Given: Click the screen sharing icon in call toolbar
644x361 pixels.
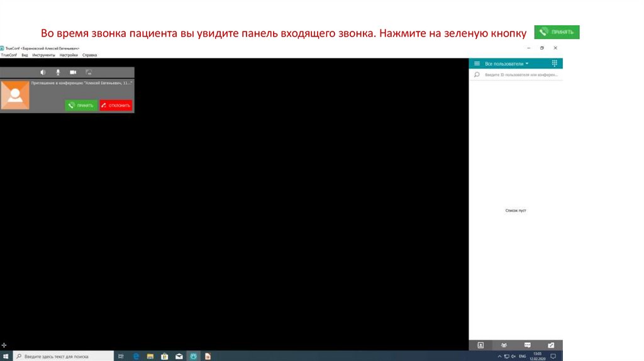Looking at the screenshot, I should point(88,72).
